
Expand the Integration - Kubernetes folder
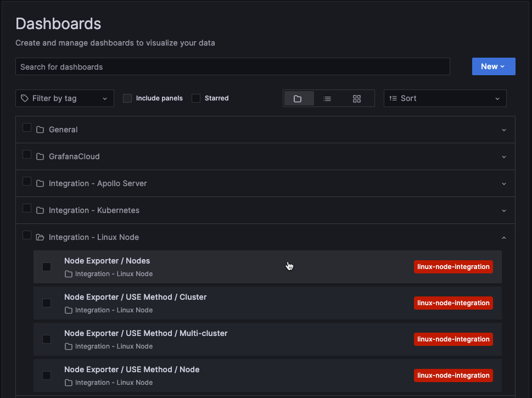(x=503, y=210)
